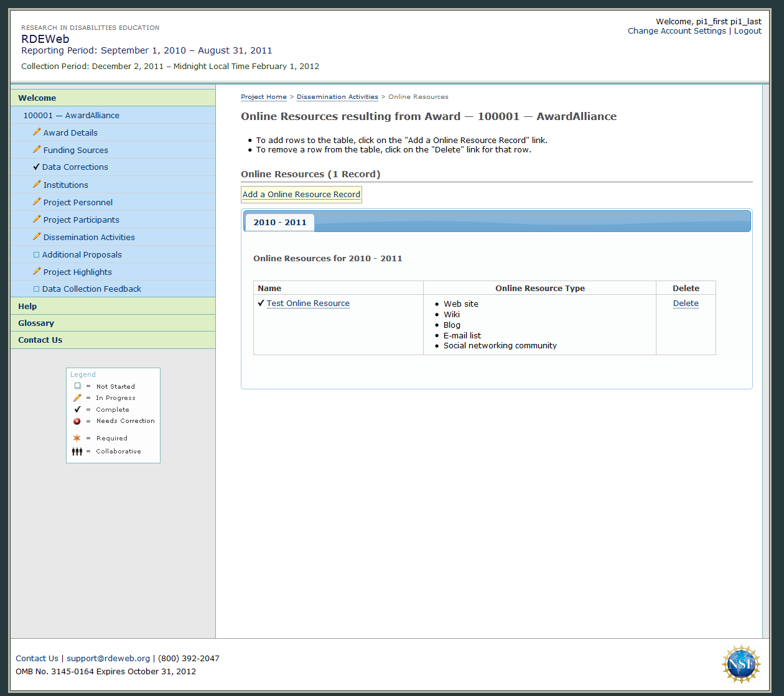Open the Help menu section
Image resolution: width=784 pixels, height=696 pixels.
click(27, 306)
